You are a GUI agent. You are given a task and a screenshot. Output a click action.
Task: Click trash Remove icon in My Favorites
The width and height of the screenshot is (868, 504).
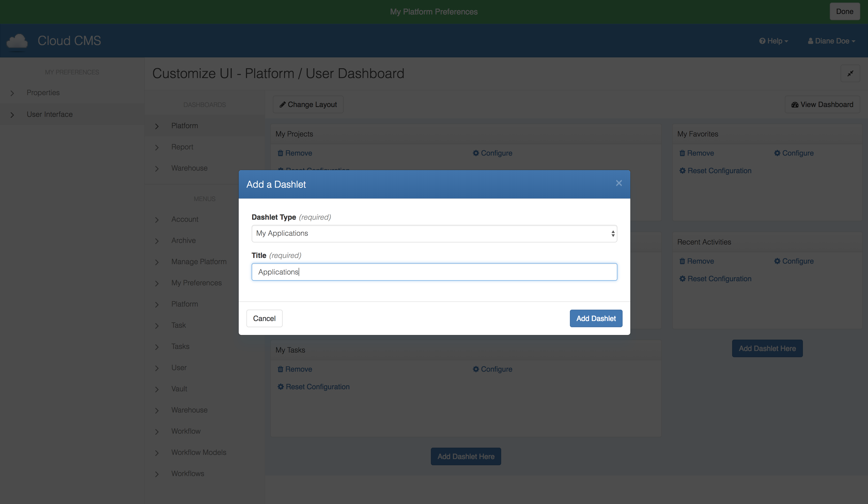682,153
